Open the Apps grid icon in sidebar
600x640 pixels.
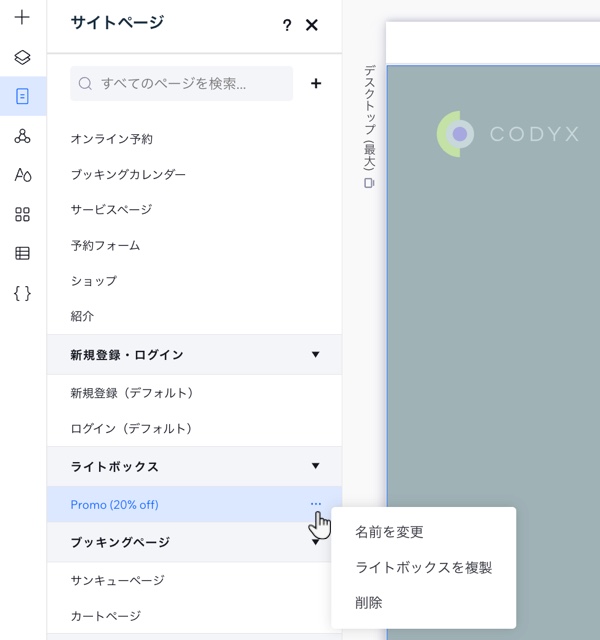click(x=22, y=214)
